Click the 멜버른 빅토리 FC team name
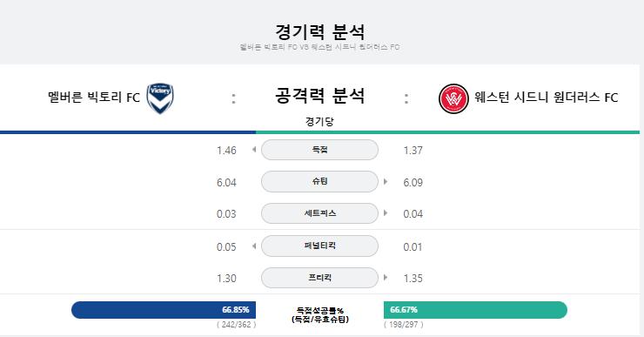Image resolution: width=644 pixels, height=337 pixels. point(94,98)
